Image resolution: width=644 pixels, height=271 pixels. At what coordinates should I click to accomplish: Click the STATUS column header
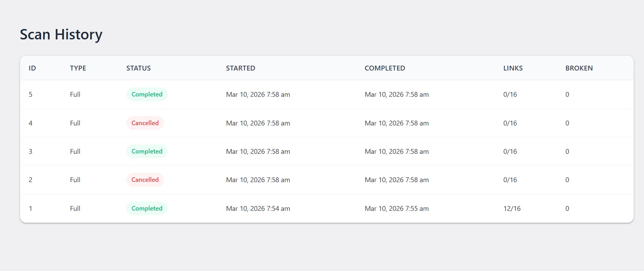(x=138, y=68)
